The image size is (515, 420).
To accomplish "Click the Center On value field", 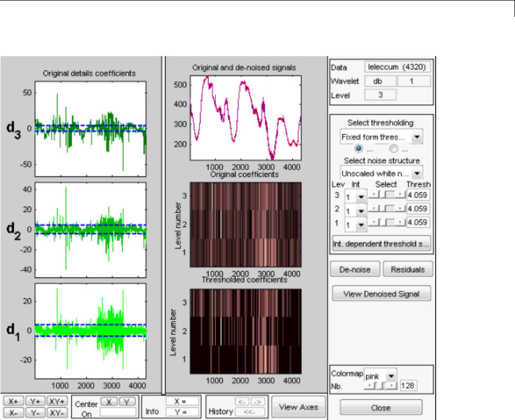I will (x=118, y=412).
